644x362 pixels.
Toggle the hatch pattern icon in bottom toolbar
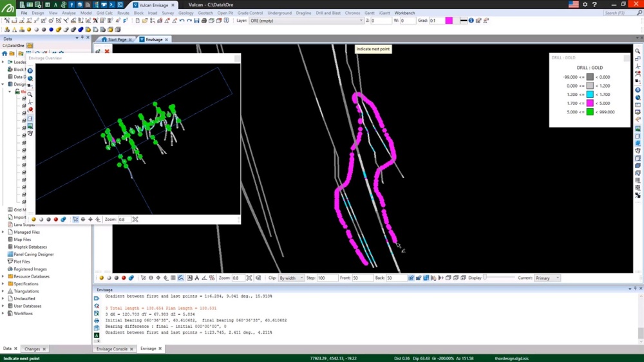(212, 278)
